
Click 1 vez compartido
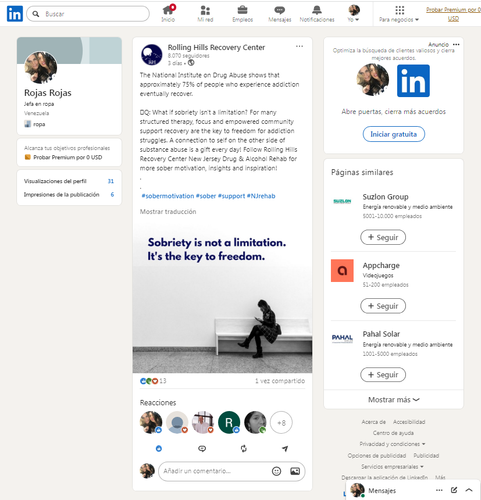(x=280, y=381)
